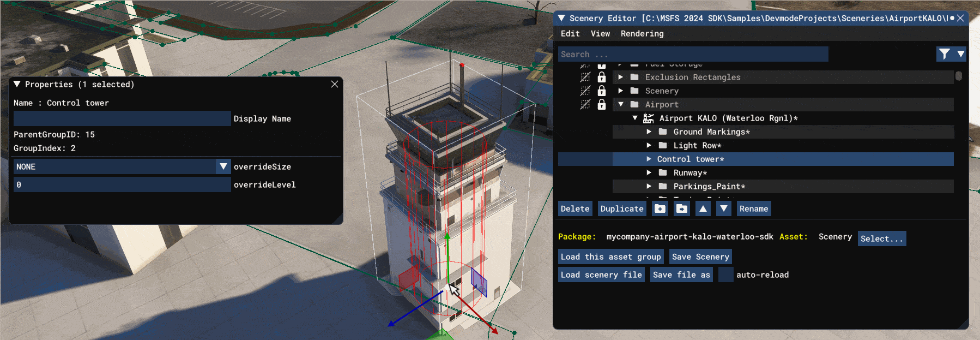Collapse the Airport folder

(620, 104)
